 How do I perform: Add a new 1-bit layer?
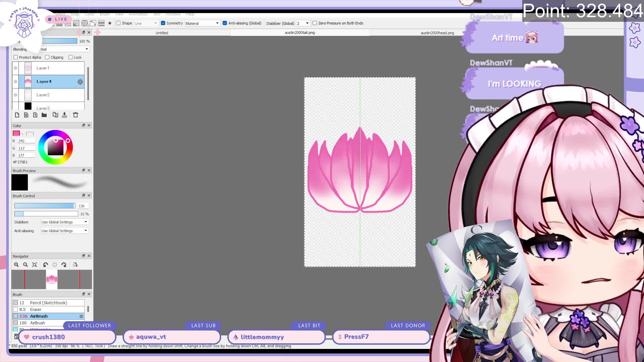35,115
